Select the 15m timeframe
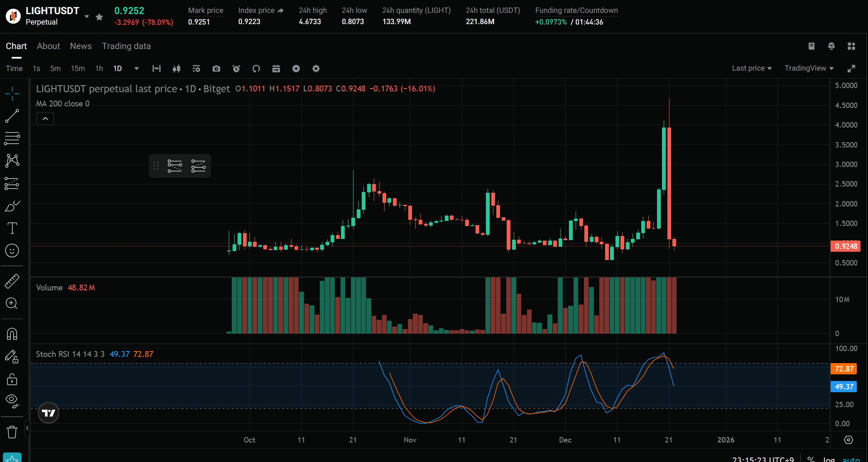Screen dimensions: 868x462 [78, 69]
